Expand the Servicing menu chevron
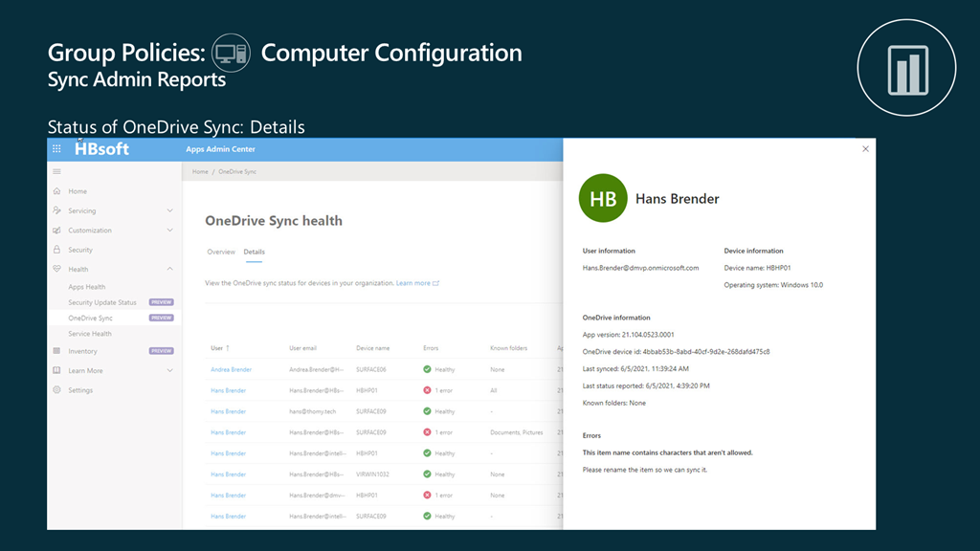This screenshot has width=980, height=551. (x=169, y=210)
